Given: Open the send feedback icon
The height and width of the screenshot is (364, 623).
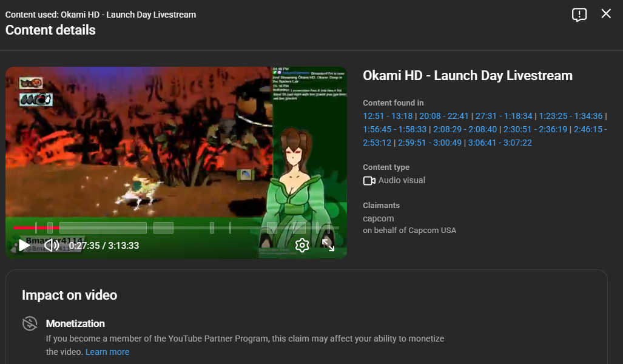Looking at the screenshot, I should point(579,15).
